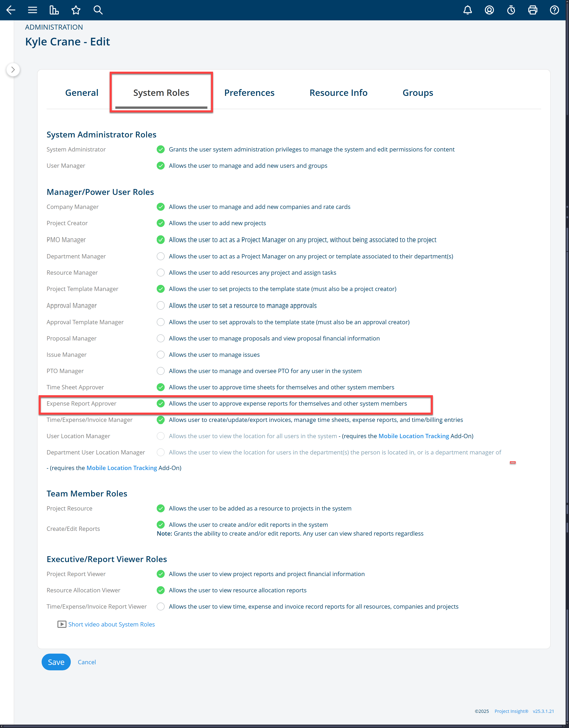Viewport: 569px width, 728px height.
Task: Click the Expense Report Approver label
Action: 81,403
